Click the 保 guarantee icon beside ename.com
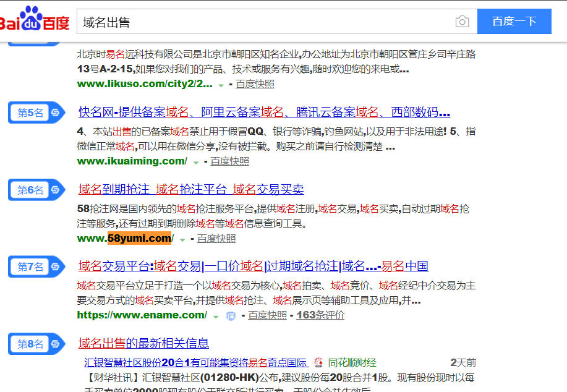Image resolution: width=567 pixels, height=392 pixels. click(x=231, y=316)
